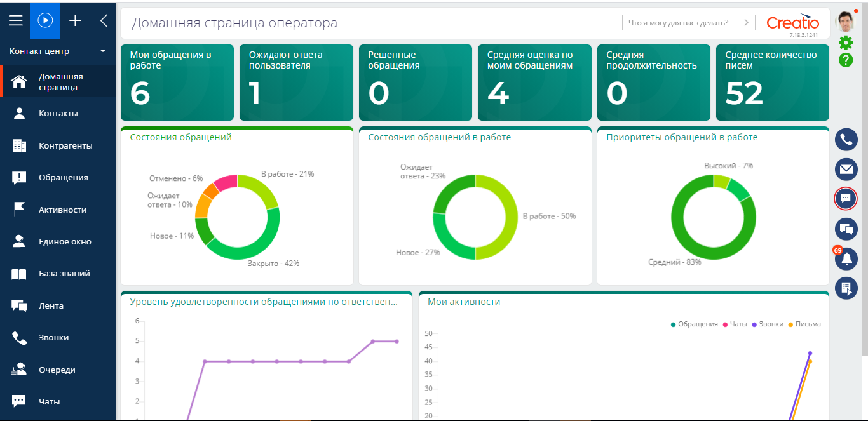Open the Контакт центр workplace dropdown
The image size is (868, 421).
(58, 51)
